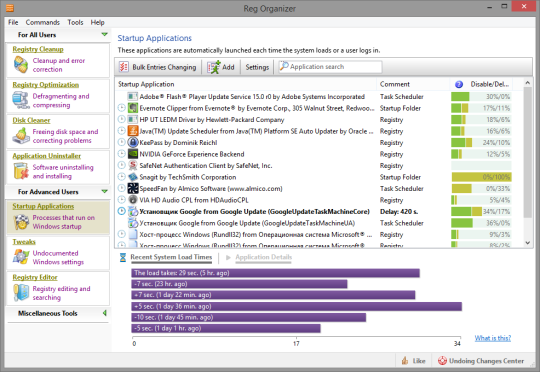This screenshot has height=372, width=540.
Task: Toggle delay clock for Snagit row
Action: (121, 177)
